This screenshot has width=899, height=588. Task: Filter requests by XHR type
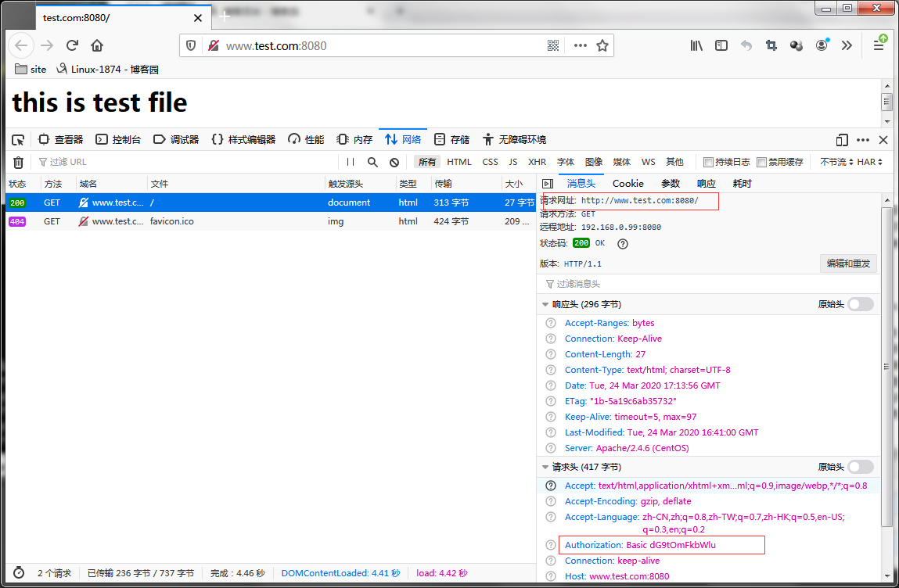pos(538,162)
